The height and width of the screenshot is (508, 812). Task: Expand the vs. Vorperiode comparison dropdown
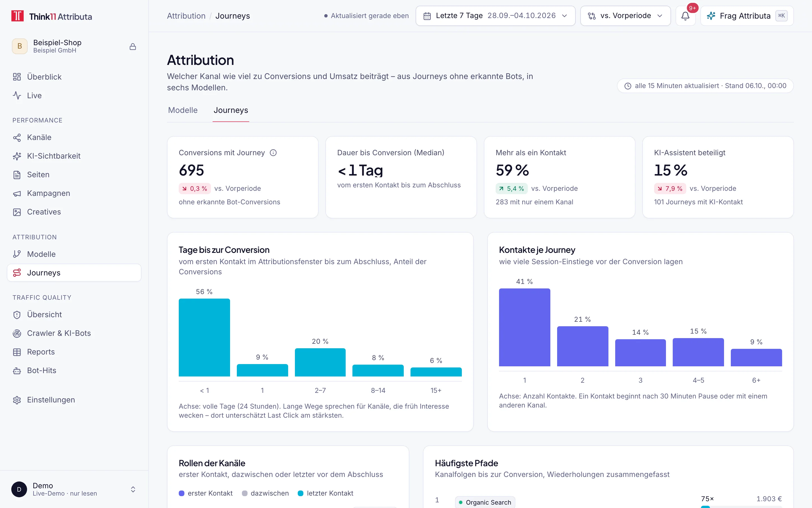click(x=625, y=16)
